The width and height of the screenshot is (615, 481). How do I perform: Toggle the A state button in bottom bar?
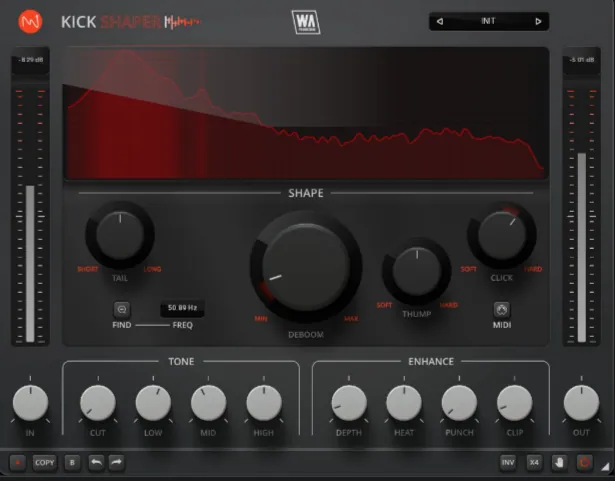(x=18, y=463)
